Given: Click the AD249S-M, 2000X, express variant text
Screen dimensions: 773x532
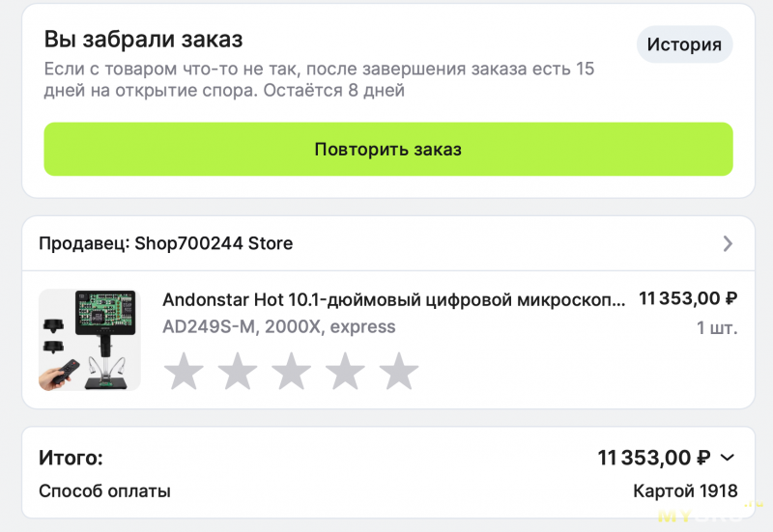Looking at the screenshot, I should (x=278, y=326).
